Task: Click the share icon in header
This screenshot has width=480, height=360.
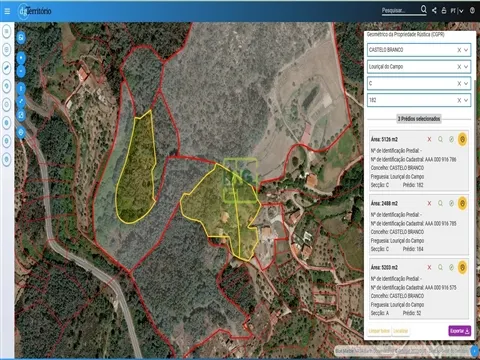Action: click(434, 10)
